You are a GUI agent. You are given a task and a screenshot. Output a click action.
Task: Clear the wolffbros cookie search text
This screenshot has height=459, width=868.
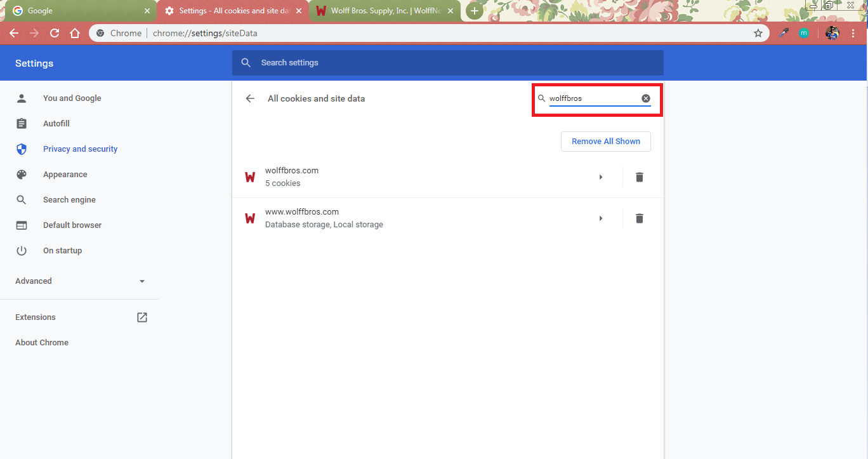646,98
